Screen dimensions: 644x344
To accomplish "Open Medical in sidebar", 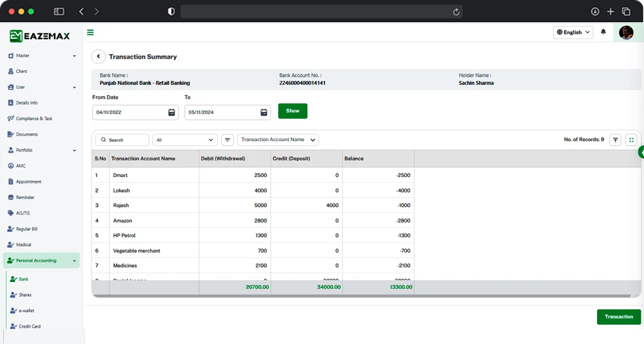I will click(42, 245).
